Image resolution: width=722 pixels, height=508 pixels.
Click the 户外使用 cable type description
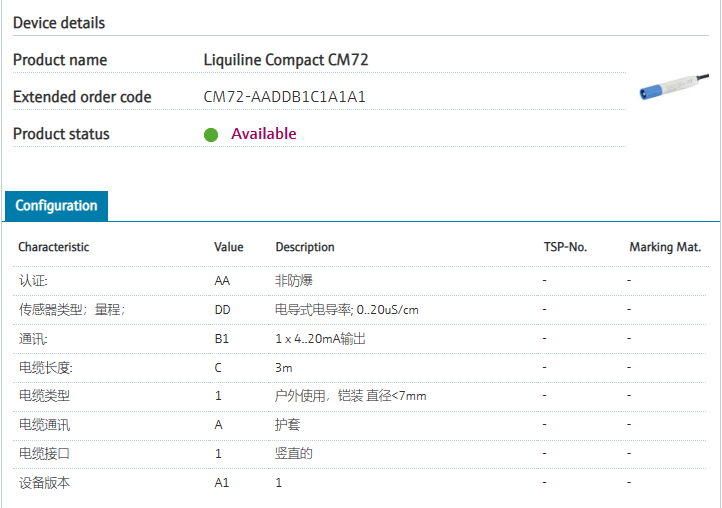pos(350,396)
